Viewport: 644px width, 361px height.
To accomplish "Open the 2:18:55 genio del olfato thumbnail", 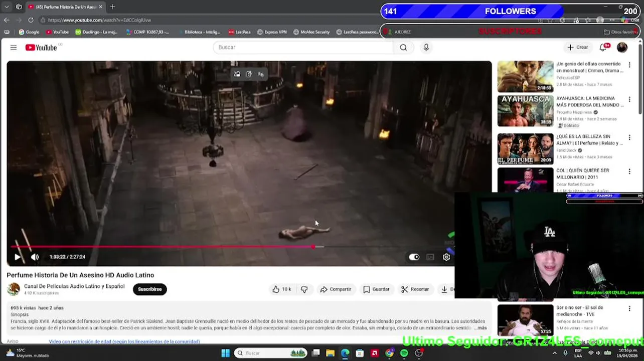I will pyautogui.click(x=525, y=77).
